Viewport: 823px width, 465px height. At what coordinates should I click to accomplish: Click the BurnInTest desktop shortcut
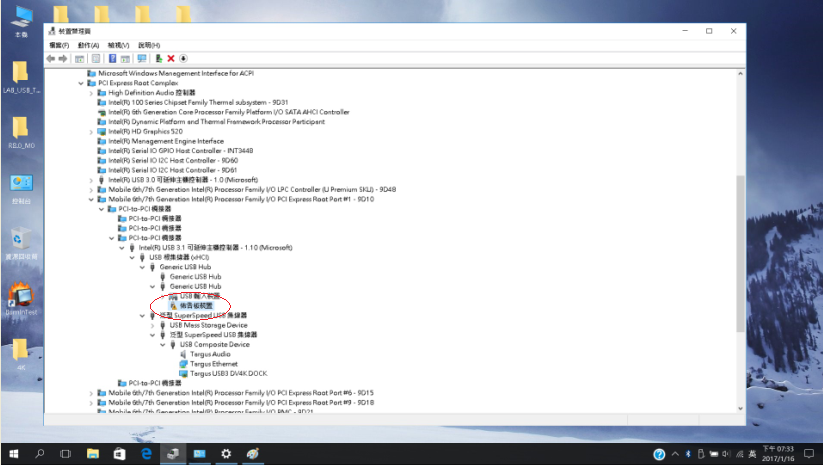[21, 300]
